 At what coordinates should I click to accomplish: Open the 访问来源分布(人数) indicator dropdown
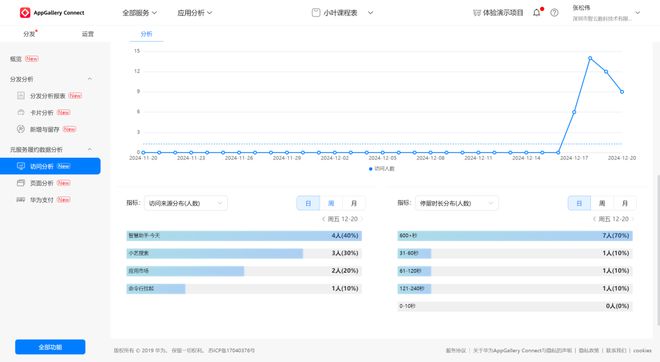pyautogui.click(x=186, y=203)
